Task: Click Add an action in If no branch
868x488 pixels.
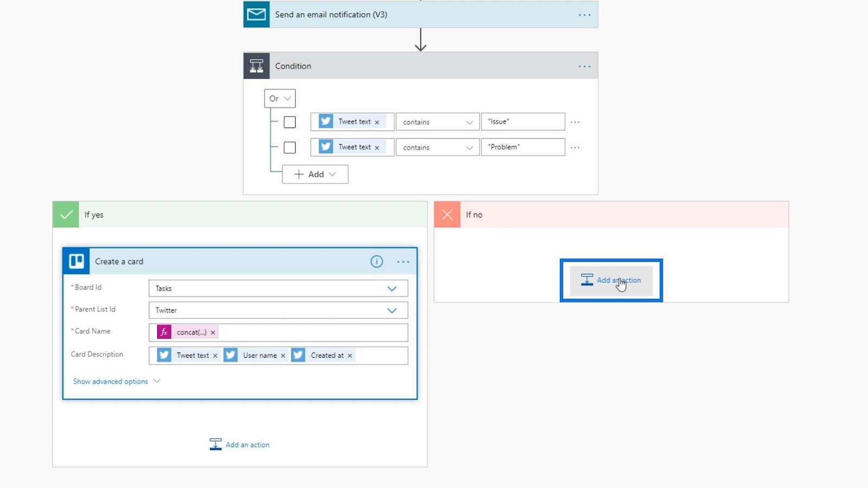Action: (611, 280)
